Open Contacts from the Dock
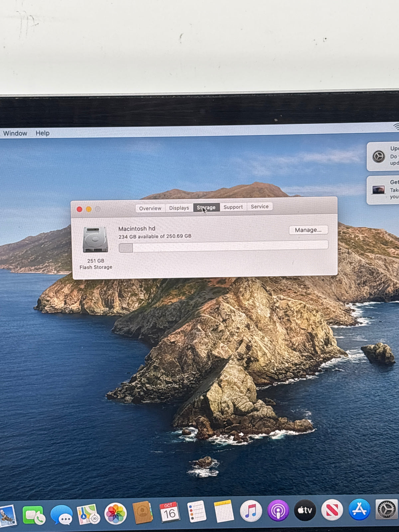Image resolution: width=399 pixels, height=532 pixels. (143, 513)
